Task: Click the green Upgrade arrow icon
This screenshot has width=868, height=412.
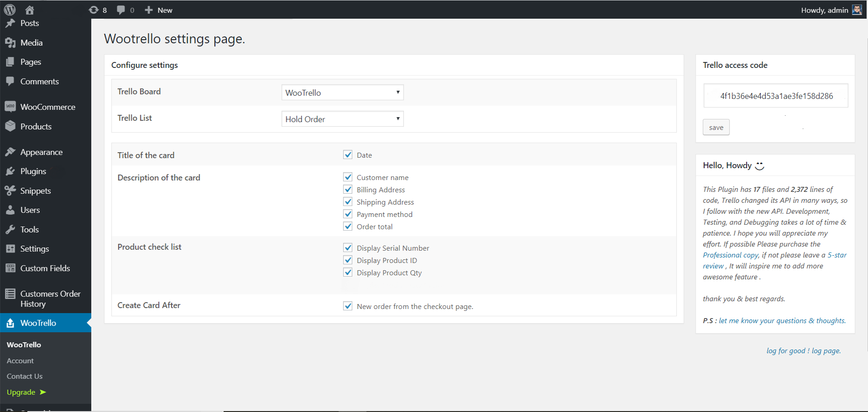Action: tap(43, 392)
